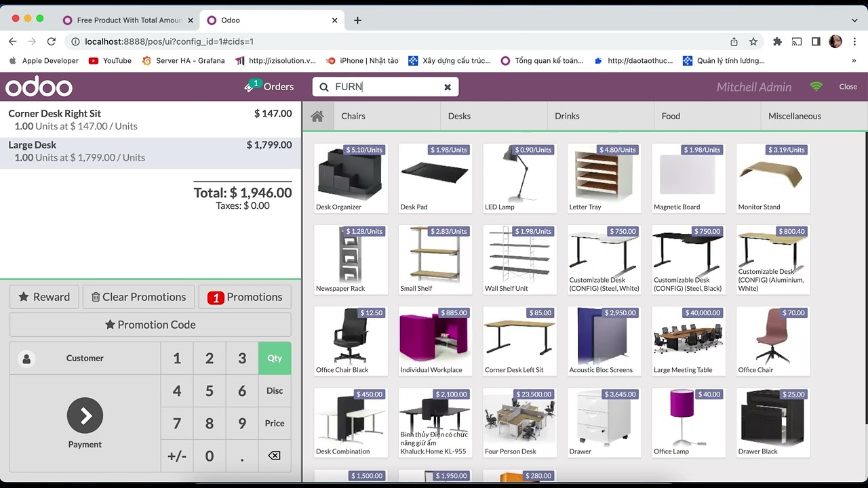The width and height of the screenshot is (868, 488).
Task: Go to the home category icon
Action: click(x=317, y=116)
